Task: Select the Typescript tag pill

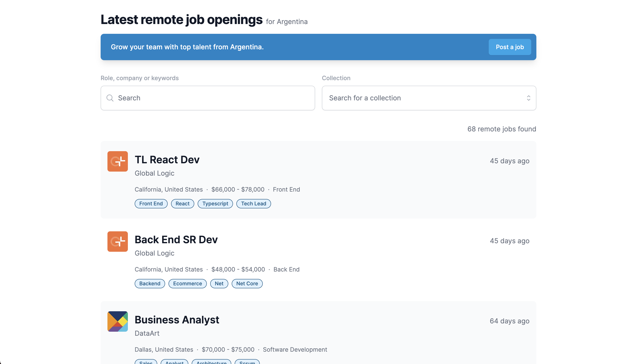Action: click(x=215, y=203)
